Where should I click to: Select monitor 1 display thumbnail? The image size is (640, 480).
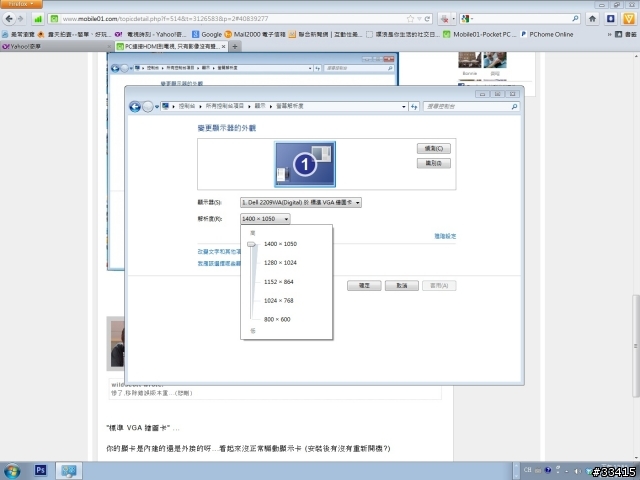tap(305, 164)
